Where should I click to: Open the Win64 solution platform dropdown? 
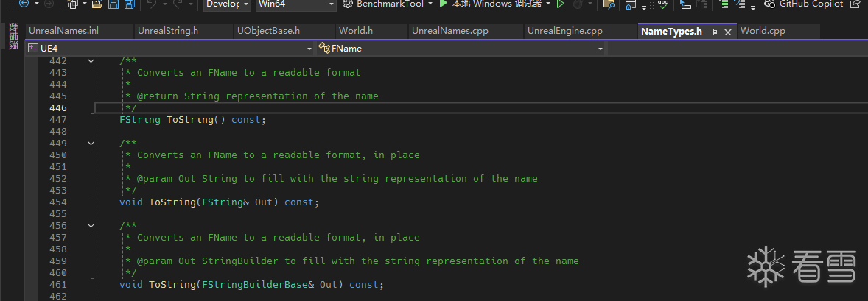click(295, 4)
